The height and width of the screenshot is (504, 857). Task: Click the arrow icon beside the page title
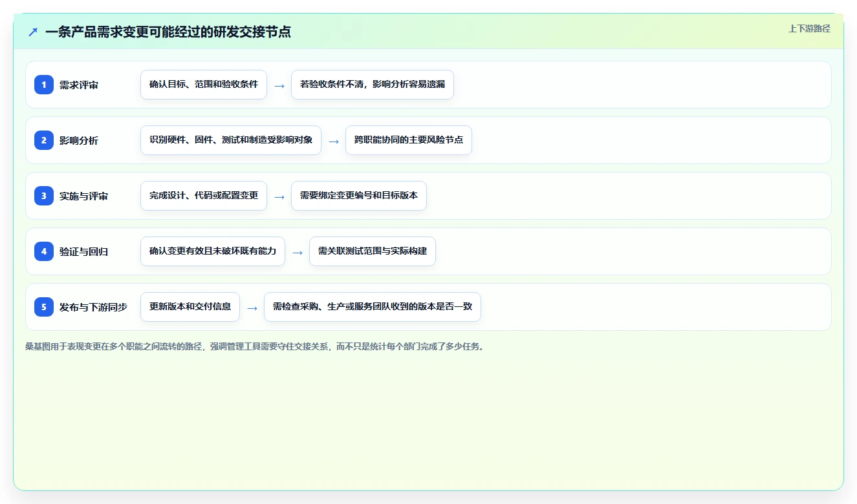click(x=33, y=32)
